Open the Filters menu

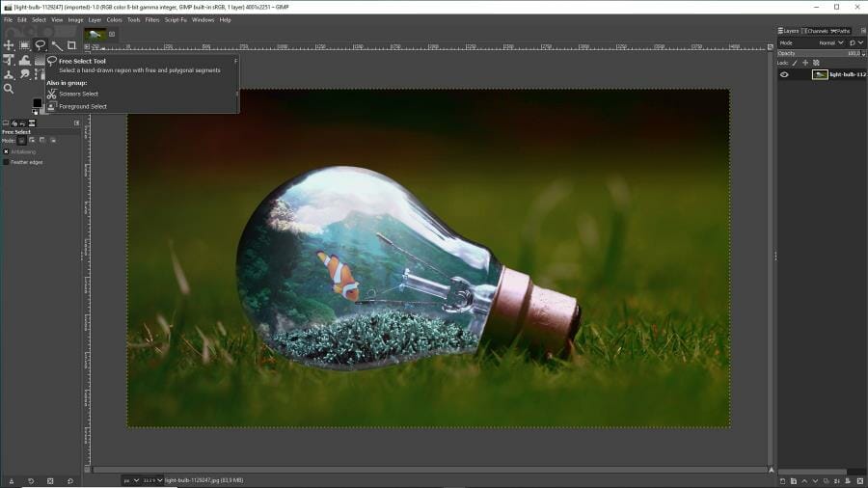[152, 20]
